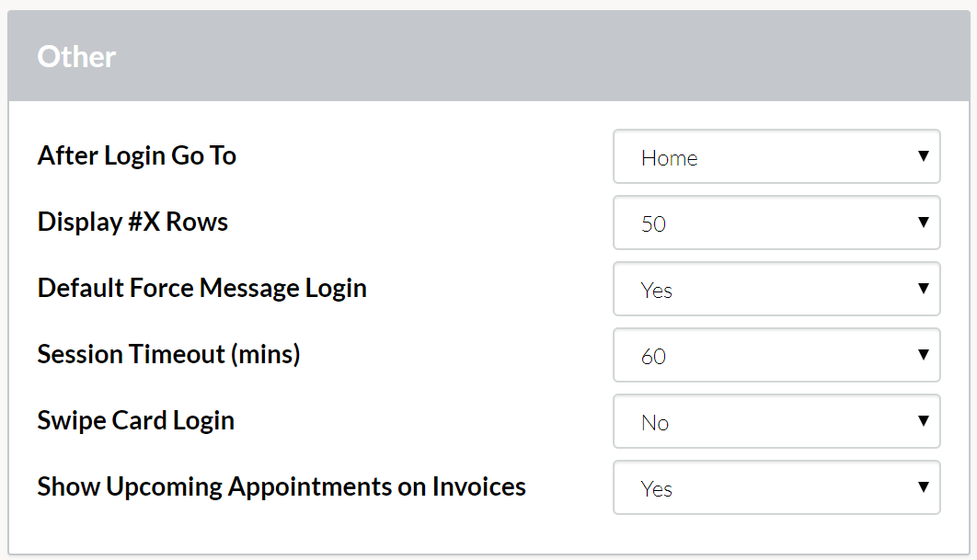Click the Display #X Rows label
977x560 pixels.
click(132, 222)
